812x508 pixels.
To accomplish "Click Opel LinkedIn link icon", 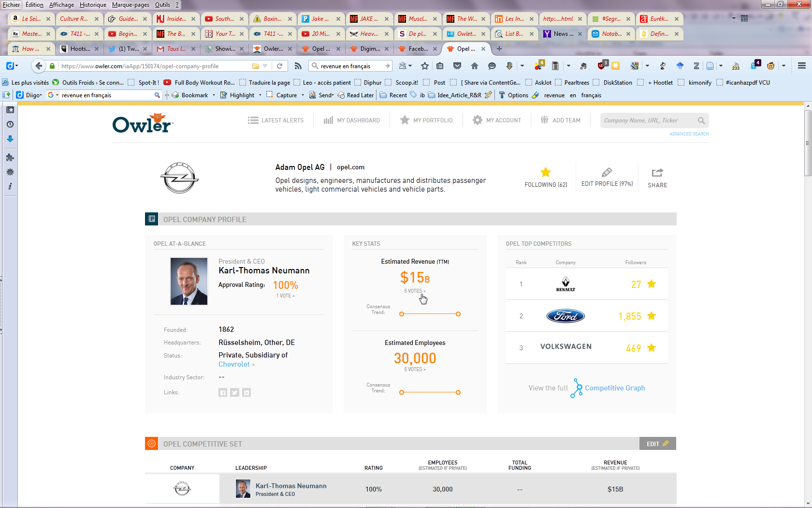I will (x=246, y=392).
